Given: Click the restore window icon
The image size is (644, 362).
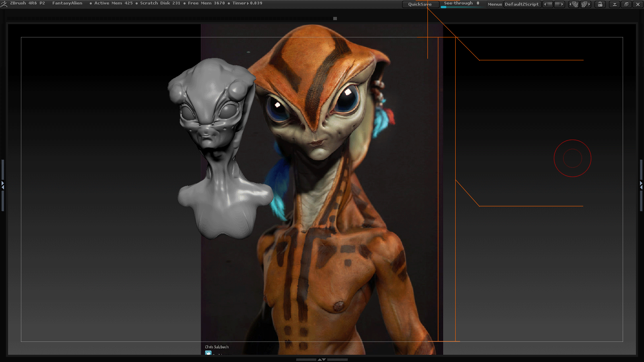Looking at the screenshot, I should [626, 4].
